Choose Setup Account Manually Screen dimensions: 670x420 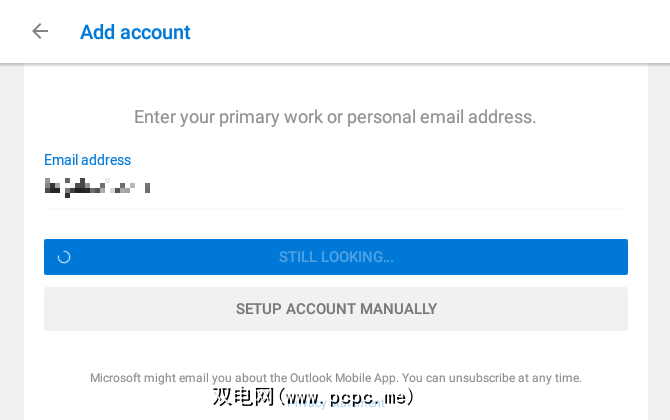tap(335, 309)
